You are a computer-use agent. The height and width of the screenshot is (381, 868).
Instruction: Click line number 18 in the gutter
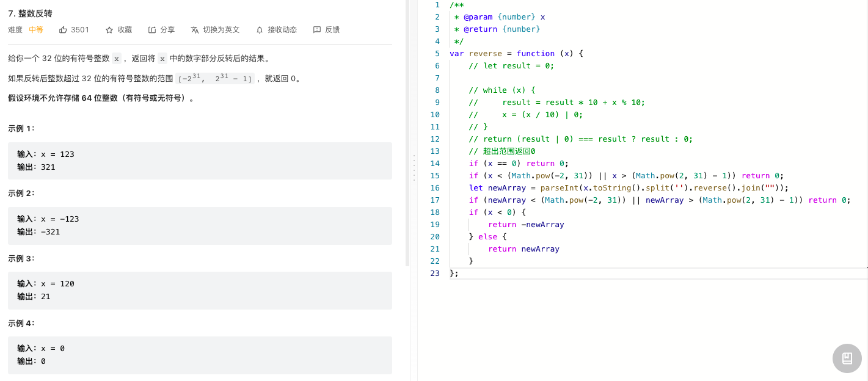(435, 212)
